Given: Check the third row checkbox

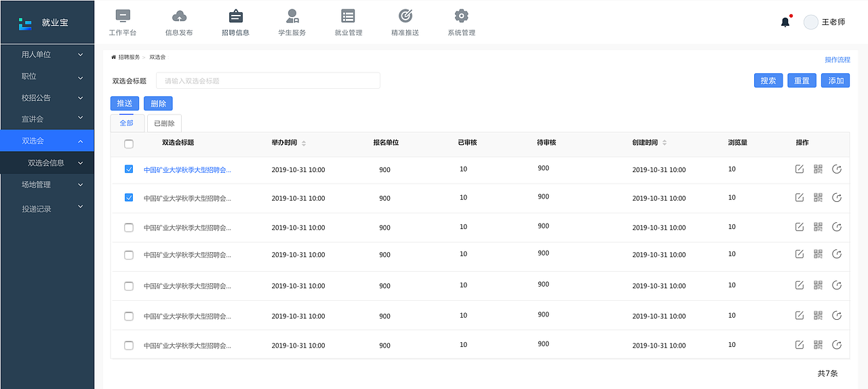Looking at the screenshot, I should 129,228.
